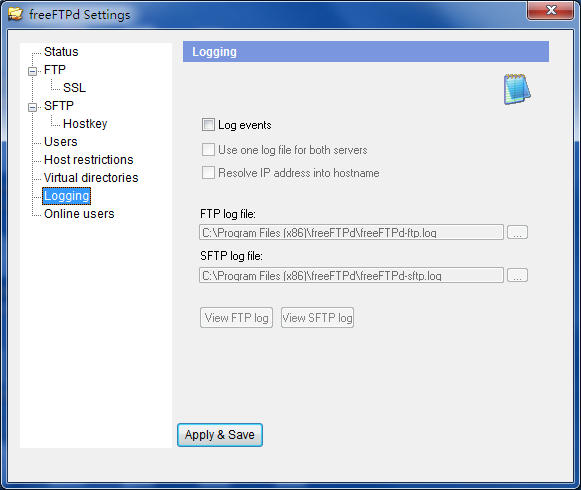Image resolution: width=581 pixels, height=490 pixels.
Task: Click View SFTP log button
Action: click(317, 318)
